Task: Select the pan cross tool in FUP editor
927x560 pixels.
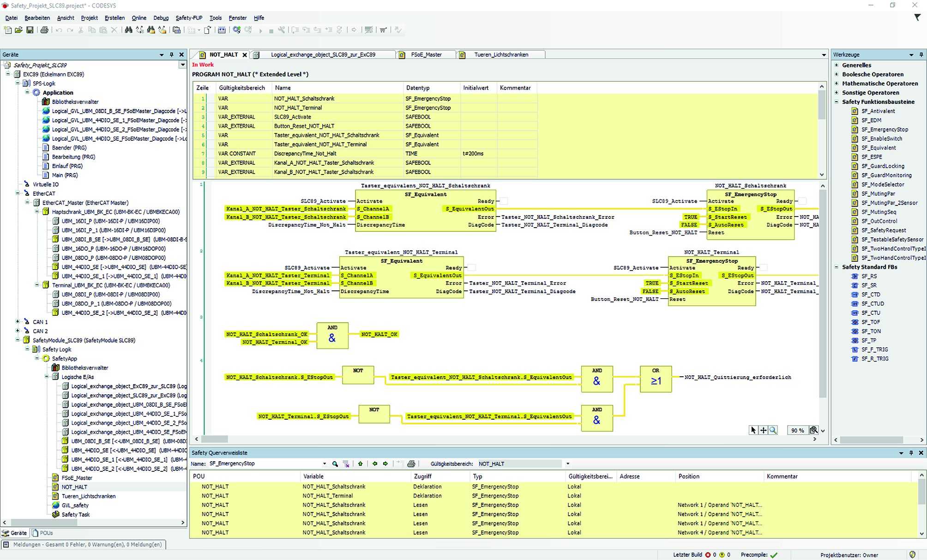Action: (x=763, y=430)
